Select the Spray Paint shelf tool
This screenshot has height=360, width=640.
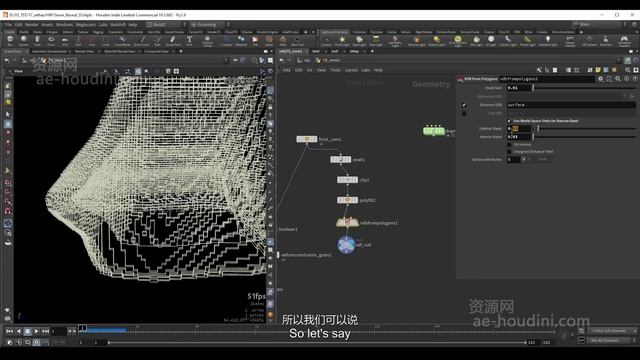coord(173,40)
